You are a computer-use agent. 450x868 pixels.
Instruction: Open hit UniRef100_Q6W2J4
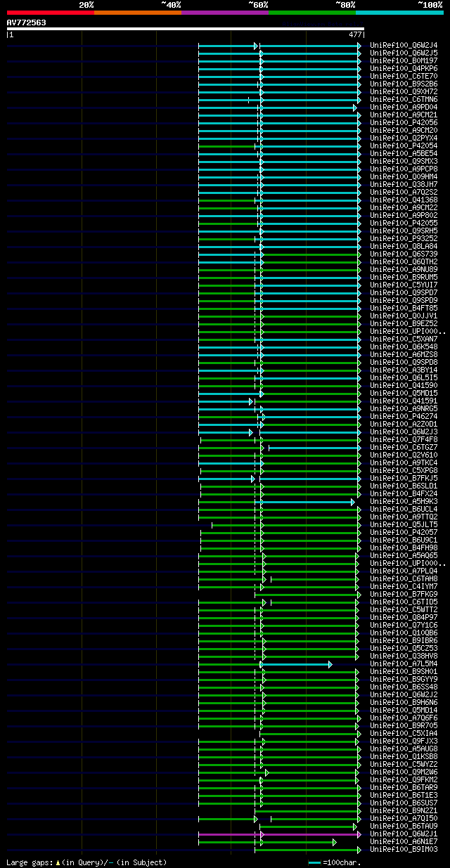click(404, 46)
